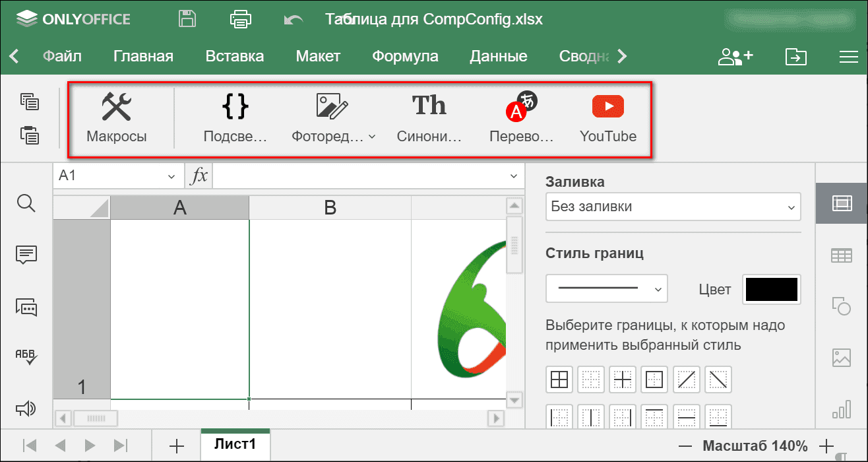Click the black border color swatch

click(771, 289)
